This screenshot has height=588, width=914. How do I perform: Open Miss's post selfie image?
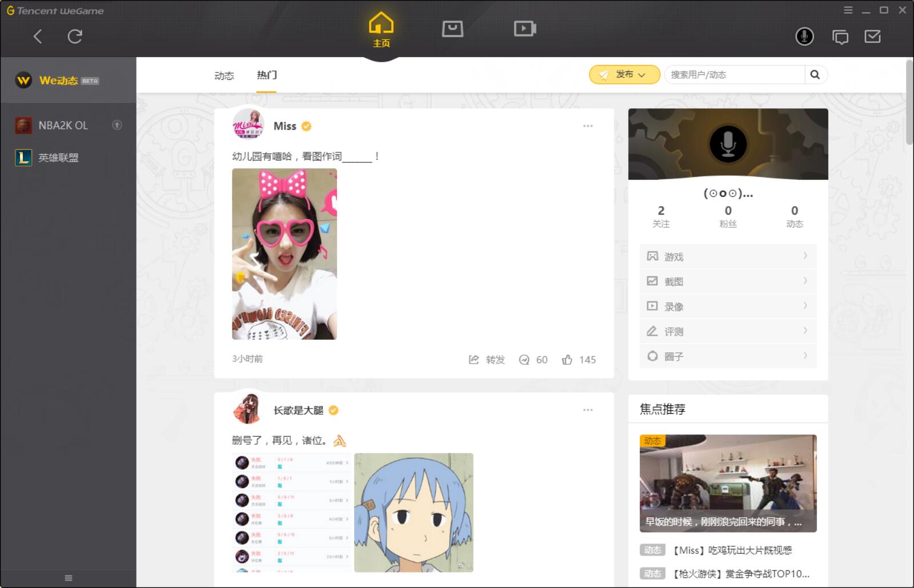click(x=284, y=254)
